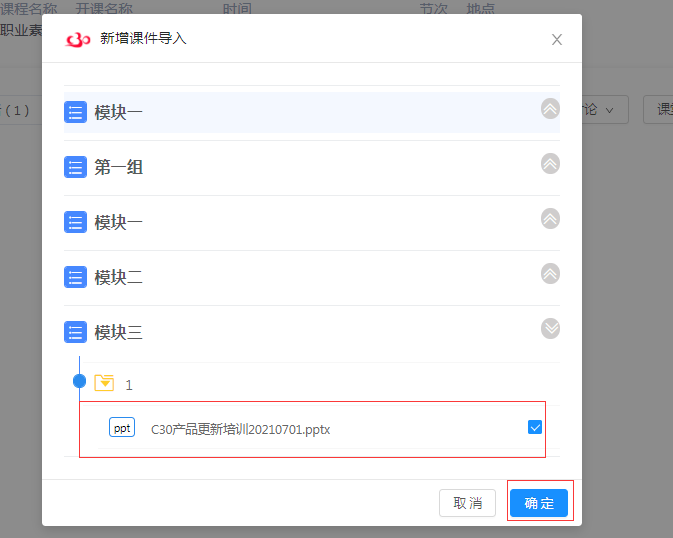
Task: Click the blue timeline dot beside folder 1
Action: [79, 381]
